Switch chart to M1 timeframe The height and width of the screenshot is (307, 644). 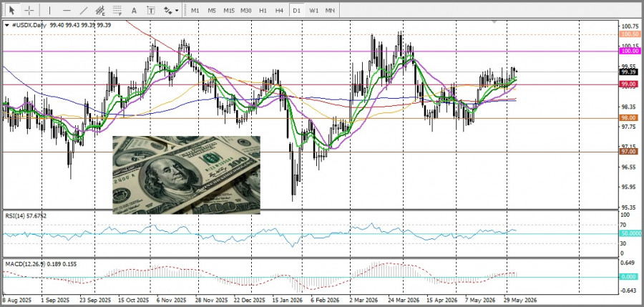point(195,11)
